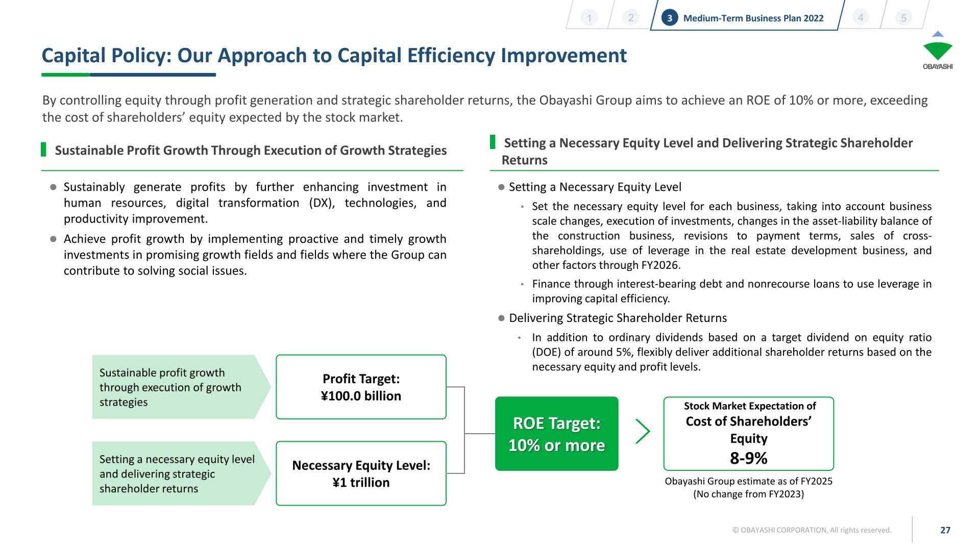980x551 pixels.
Task: Open section tab number 5
Action: [x=903, y=18]
